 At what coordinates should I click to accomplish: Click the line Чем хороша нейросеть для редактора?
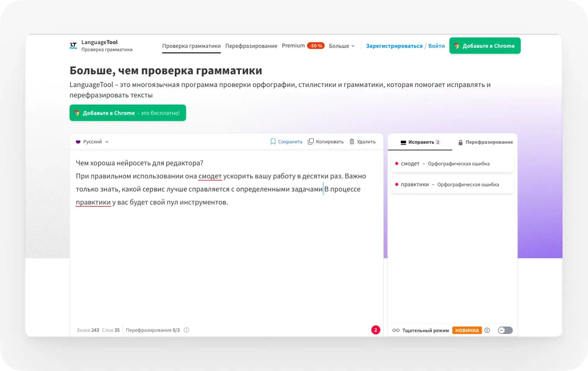[140, 163]
